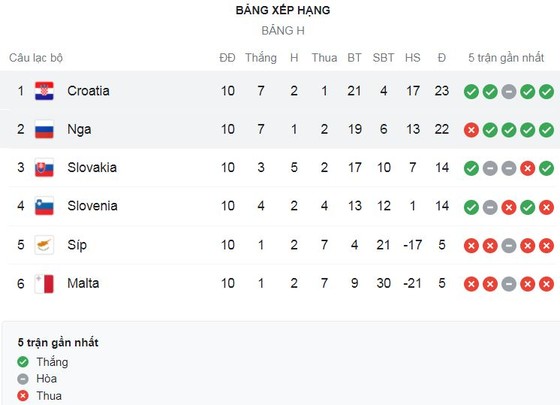
Task: Click the red Thua legend icon
Action: [x=23, y=396]
